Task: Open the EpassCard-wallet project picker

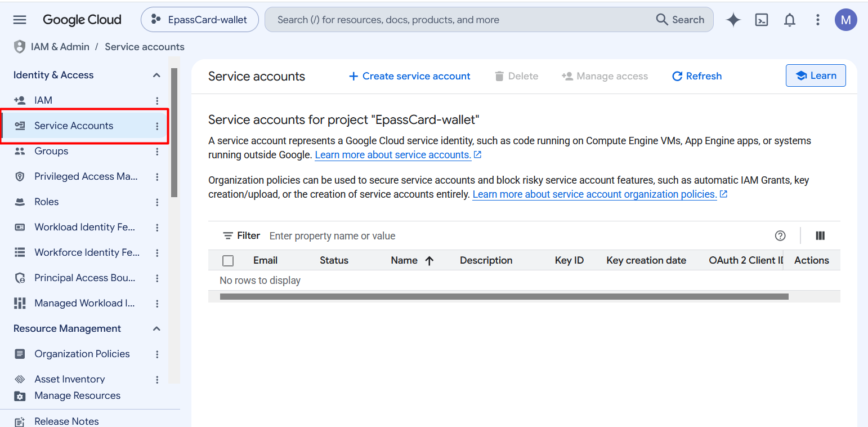Action: point(200,20)
